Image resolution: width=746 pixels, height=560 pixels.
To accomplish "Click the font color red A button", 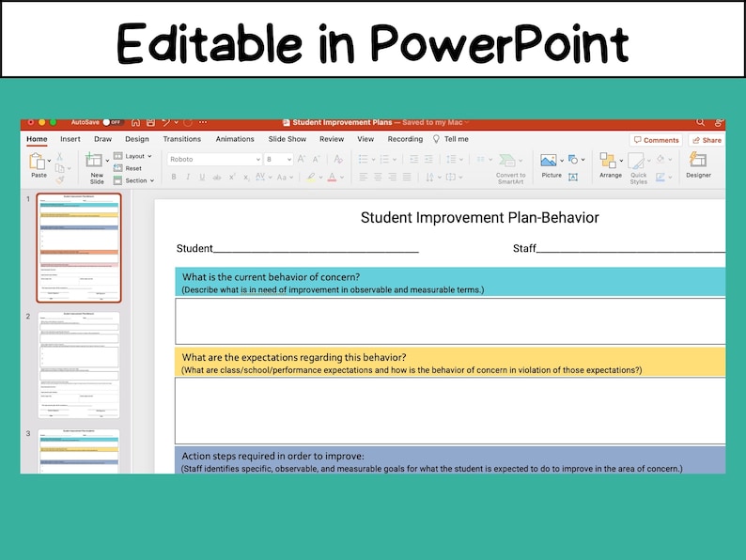I will point(332,177).
